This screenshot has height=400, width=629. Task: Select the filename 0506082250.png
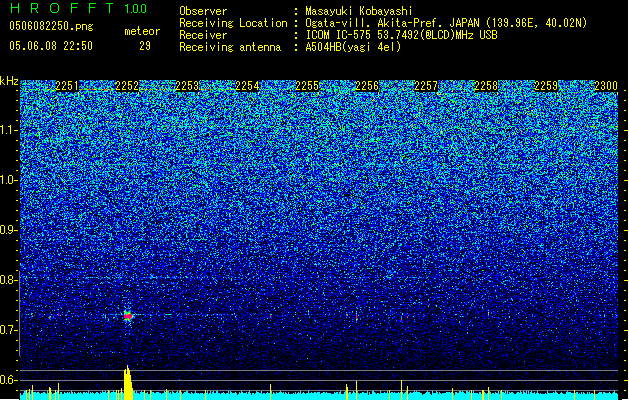(x=51, y=26)
